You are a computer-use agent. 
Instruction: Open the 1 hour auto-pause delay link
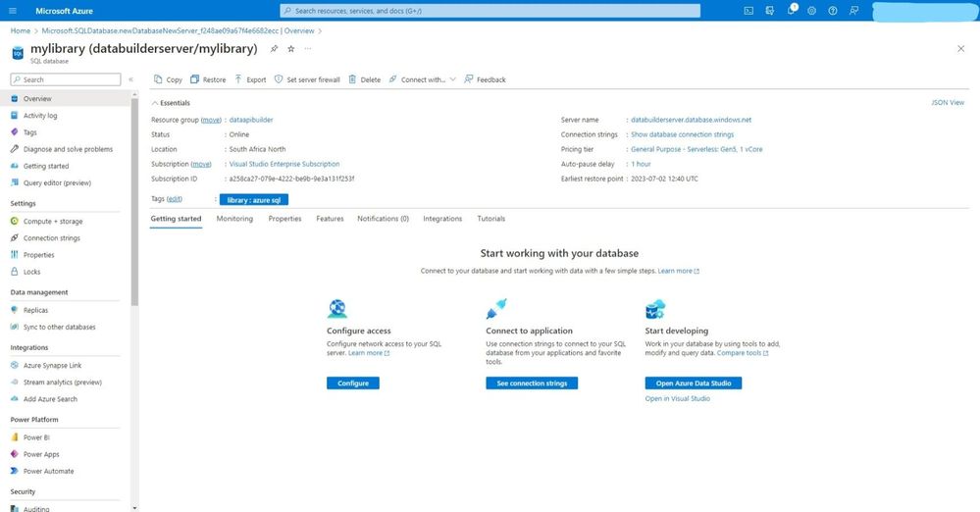click(x=641, y=164)
